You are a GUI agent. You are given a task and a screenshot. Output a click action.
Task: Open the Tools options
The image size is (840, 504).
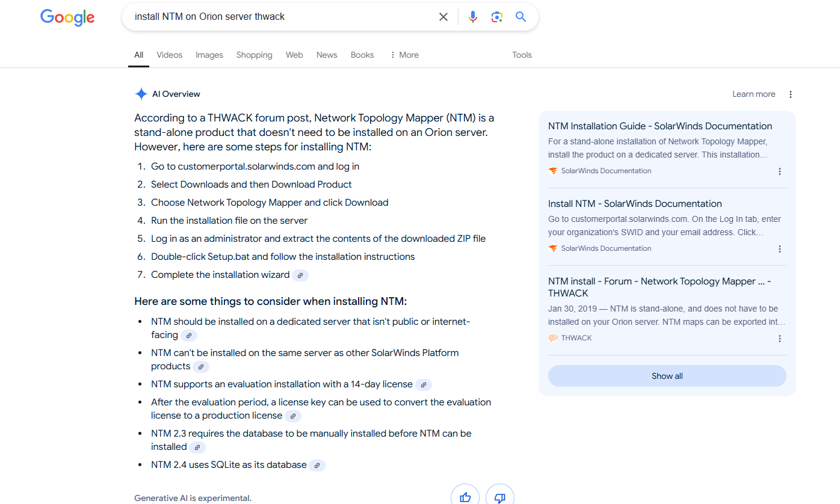pyautogui.click(x=522, y=55)
